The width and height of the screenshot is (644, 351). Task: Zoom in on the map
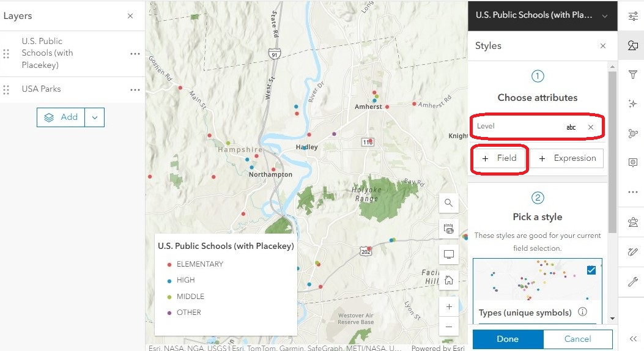(x=449, y=306)
